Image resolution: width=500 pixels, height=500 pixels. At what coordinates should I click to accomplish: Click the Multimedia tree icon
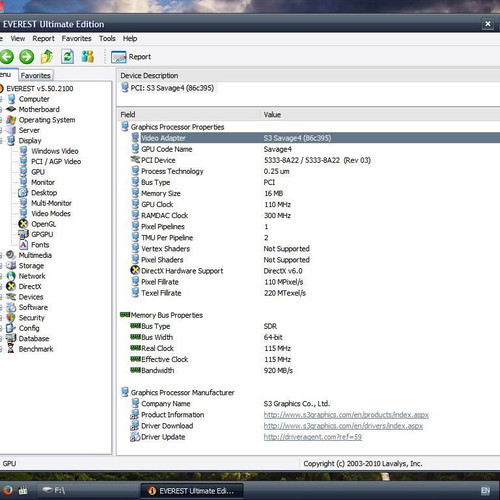click(x=11, y=255)
